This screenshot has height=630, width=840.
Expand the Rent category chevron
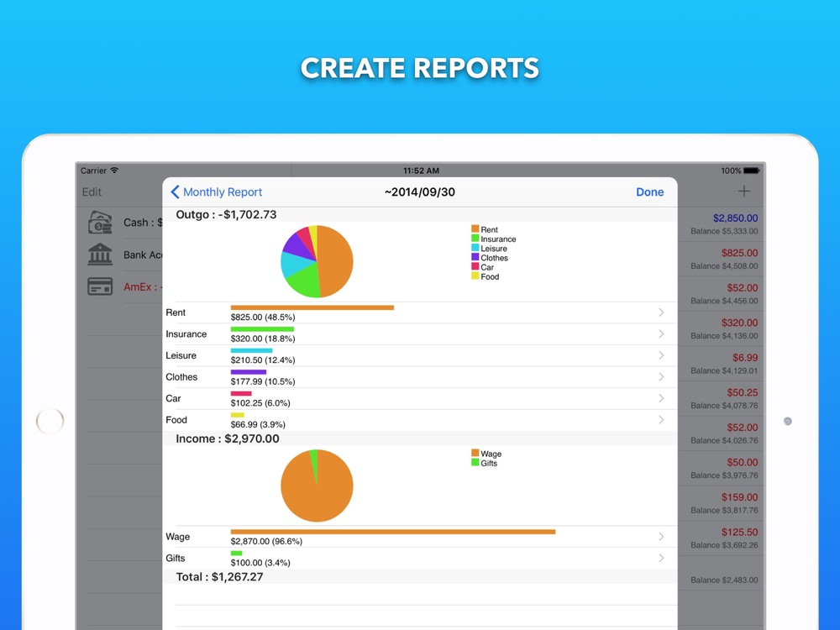pyautogui.click(x=661, y=312)
